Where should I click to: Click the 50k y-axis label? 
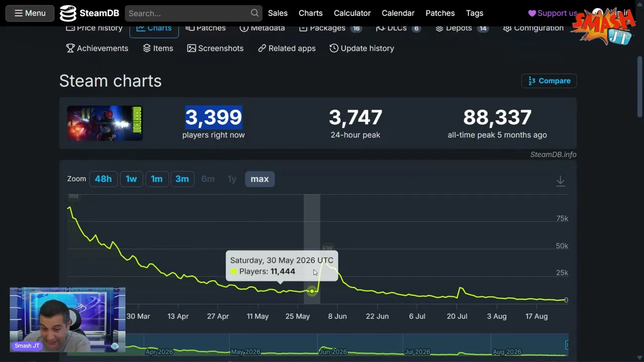point(562,246)
